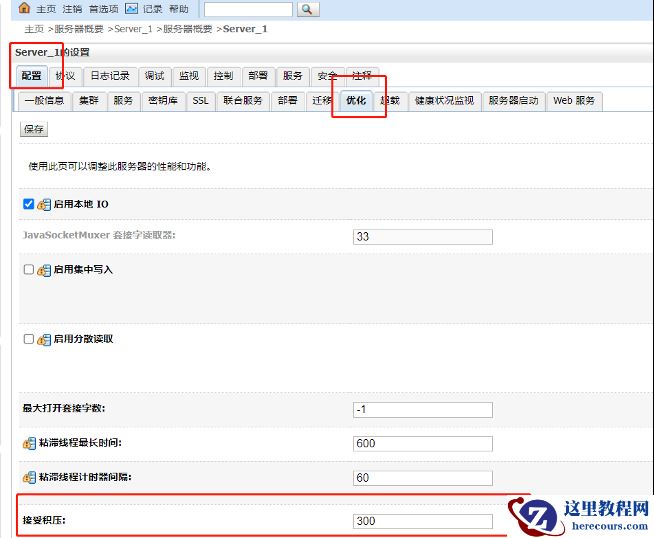Open the Web 服务 sub-tab

pos(574,101)
